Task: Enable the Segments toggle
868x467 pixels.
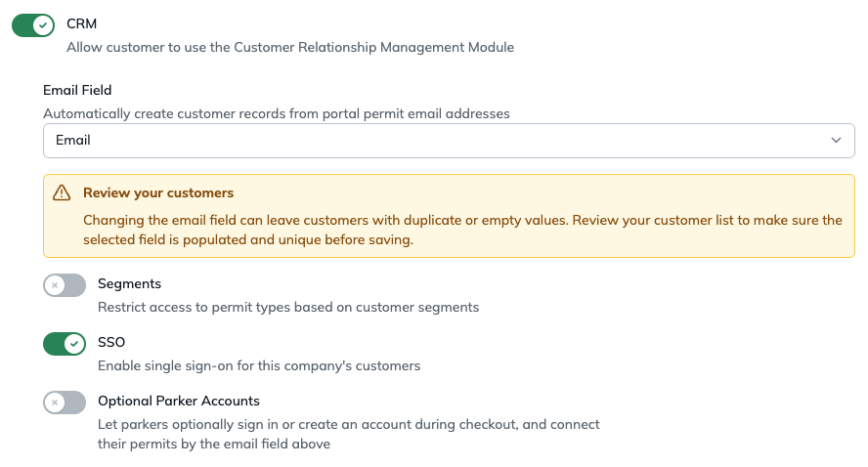Action: pos(65,285)
